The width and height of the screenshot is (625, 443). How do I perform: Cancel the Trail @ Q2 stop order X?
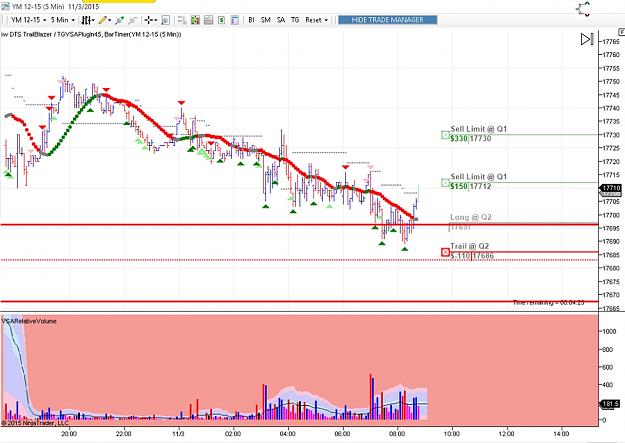(446, 252)
